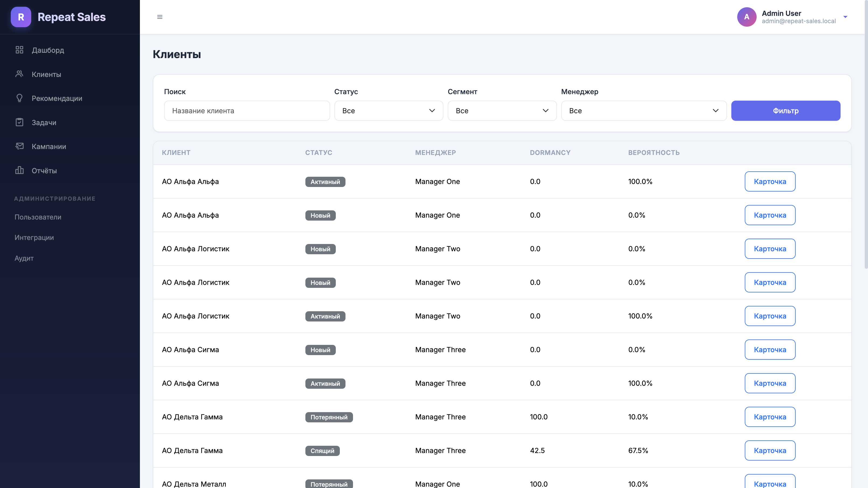Click the Потерянный badge for АО Дельта Гамма
The width and height of the screenshot is (868, 488).
[x=329, y=417]
